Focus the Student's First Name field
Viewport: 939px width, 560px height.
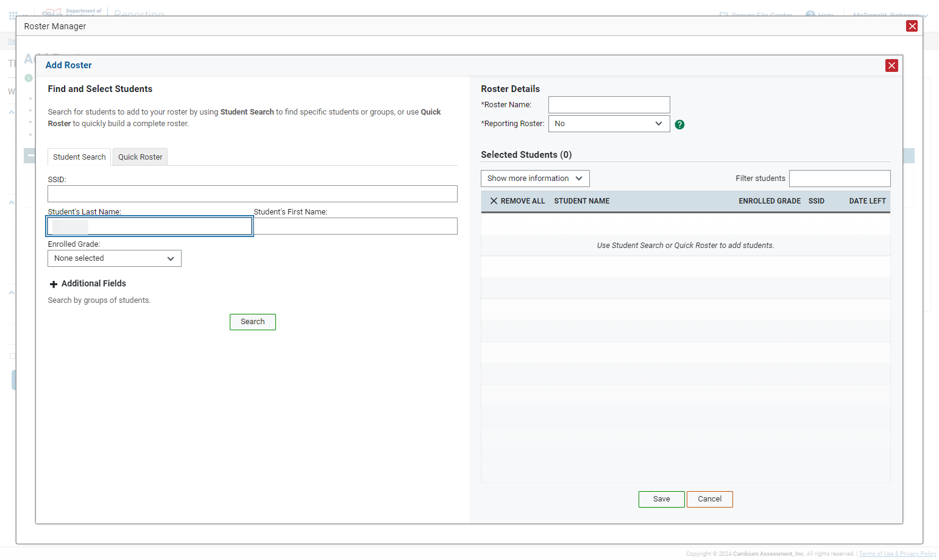coord(355,226)
